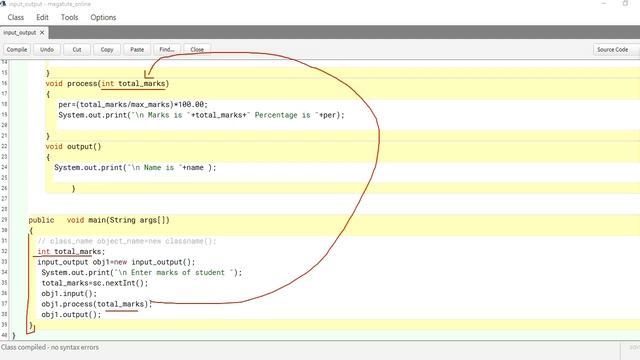Click the Find... button
The width and height of the screenshot is (640, 360).
167,49
